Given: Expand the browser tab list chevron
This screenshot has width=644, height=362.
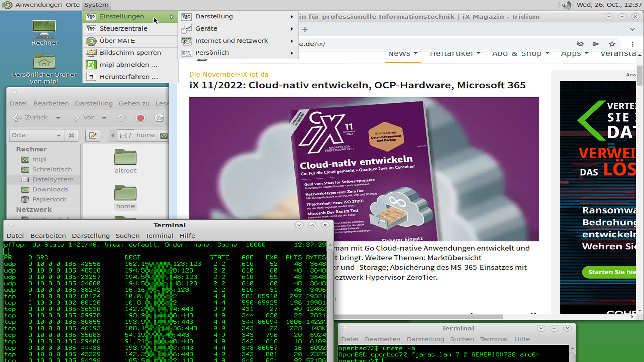Looking at the screenshot, I should pyautogui.click(x=632, y=29).
